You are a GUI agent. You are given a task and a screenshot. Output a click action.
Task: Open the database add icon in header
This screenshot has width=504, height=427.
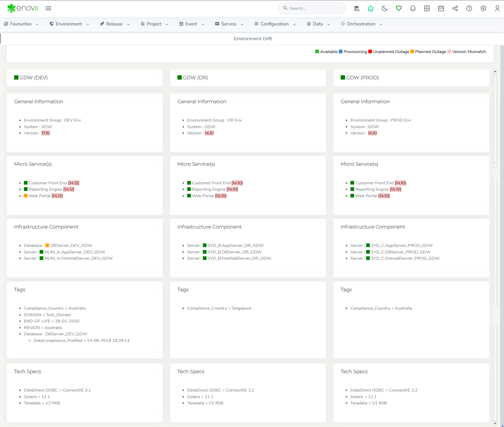pos(356,8)
